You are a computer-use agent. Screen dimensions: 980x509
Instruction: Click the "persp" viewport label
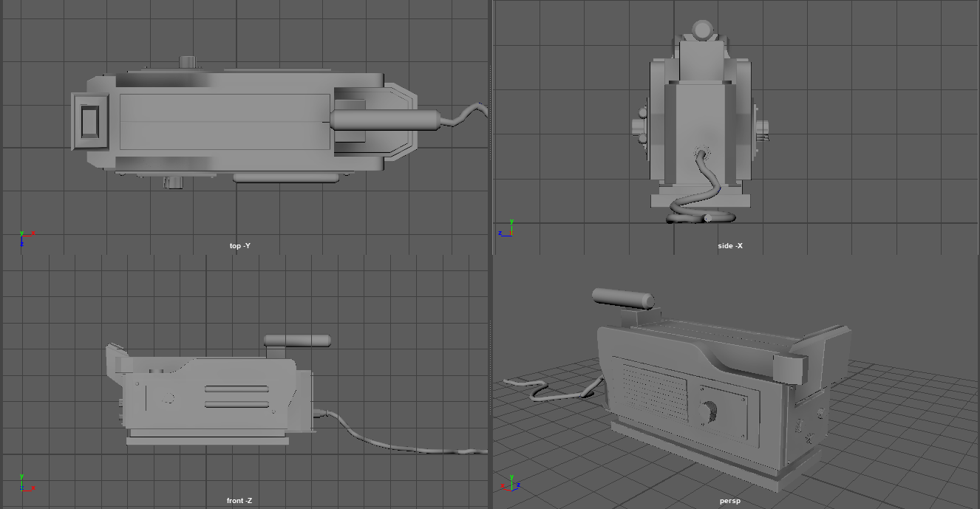[x=729, y=501]
